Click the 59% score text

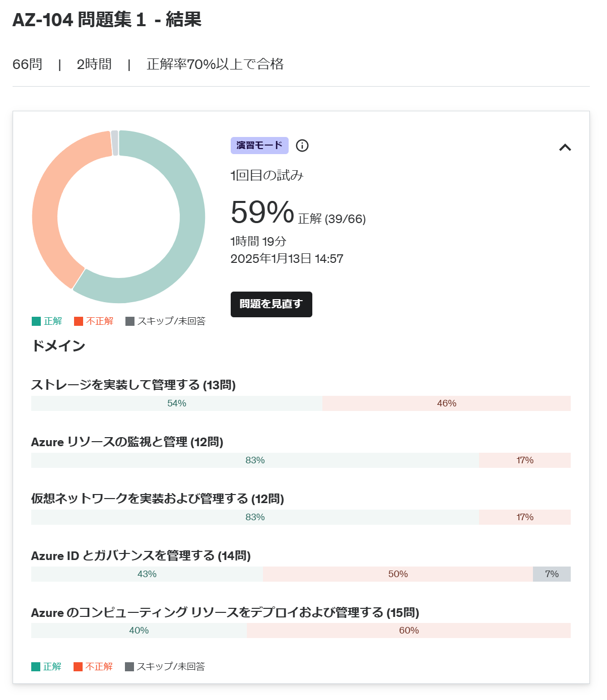[x=262, y=212]
